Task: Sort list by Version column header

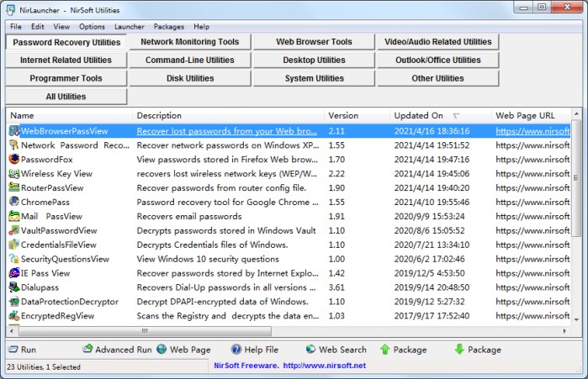Action: pyautogui.click(x=357, y=116)
